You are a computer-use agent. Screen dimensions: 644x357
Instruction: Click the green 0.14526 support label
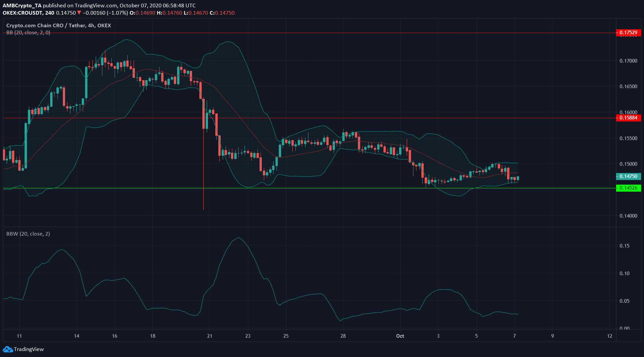click(628, 188)
